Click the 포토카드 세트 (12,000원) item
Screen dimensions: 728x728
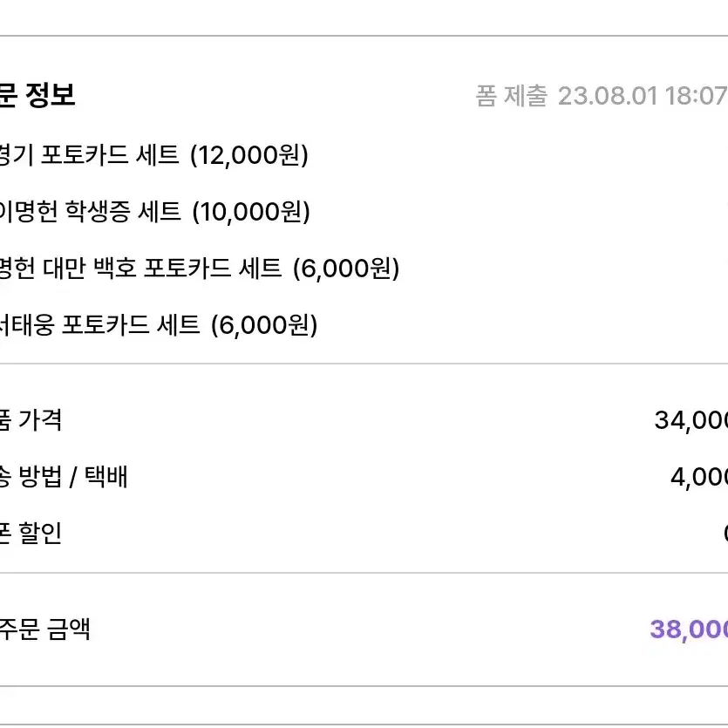coord(153,154)
